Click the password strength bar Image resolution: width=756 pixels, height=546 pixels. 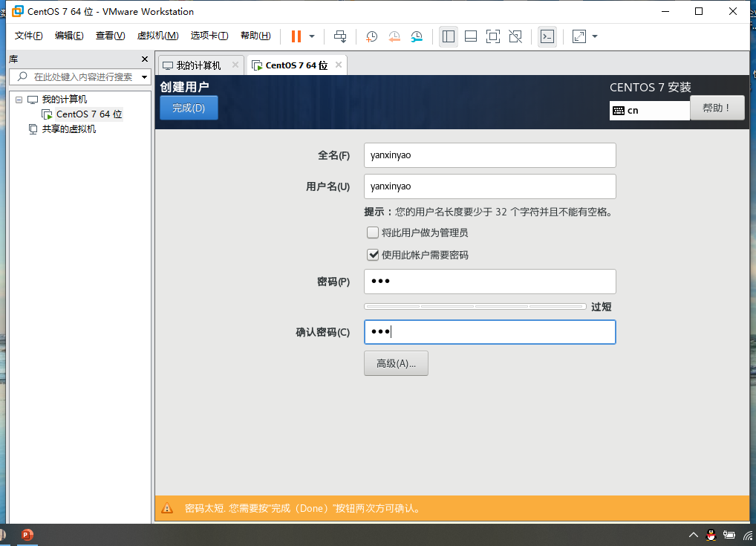tap(475, 306)
